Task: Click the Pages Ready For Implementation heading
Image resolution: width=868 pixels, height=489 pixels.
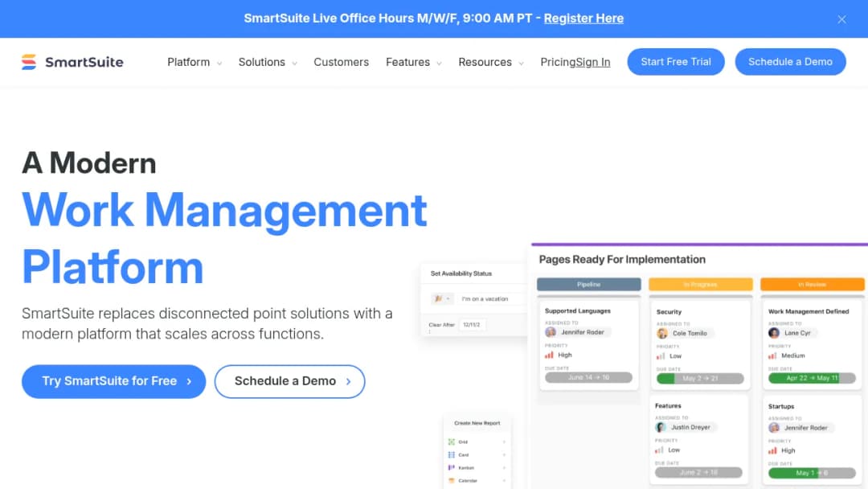Action: tap(622, 259)
